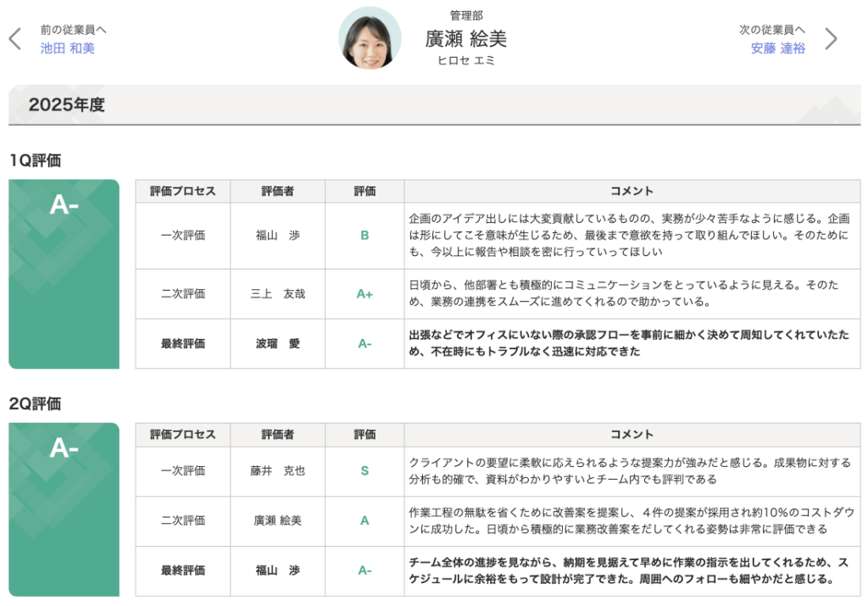
Task: Click the left chevron to go to previous employee
Action: 14,39
